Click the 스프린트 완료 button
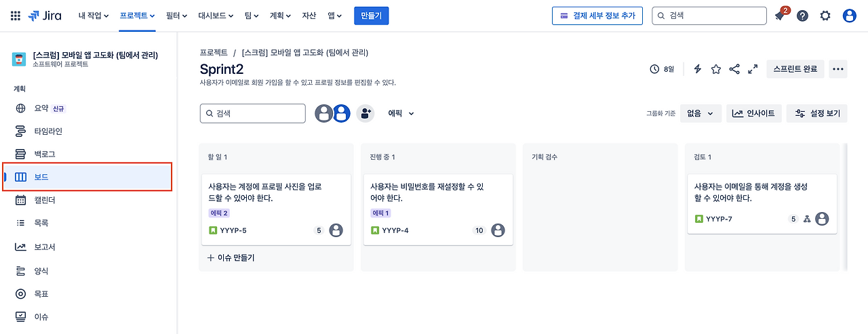Image resolution: width=868 pixels, height=334 pixels. click(795, 69)
